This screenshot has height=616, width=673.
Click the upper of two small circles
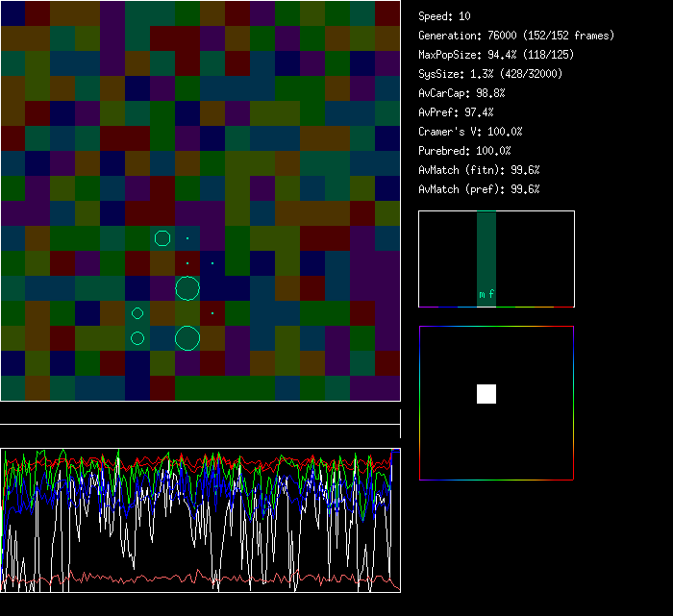click(x=137, y=313)
